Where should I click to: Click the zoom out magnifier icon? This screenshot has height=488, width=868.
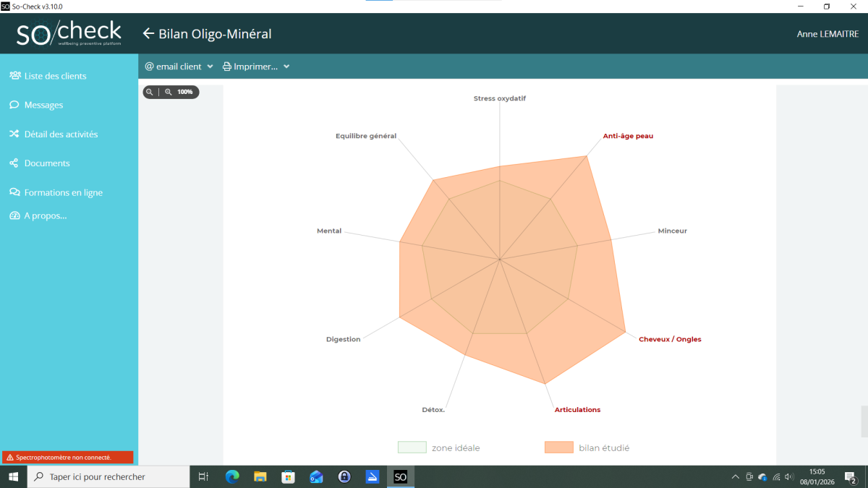pyautogui.click(x=150, y=93)
